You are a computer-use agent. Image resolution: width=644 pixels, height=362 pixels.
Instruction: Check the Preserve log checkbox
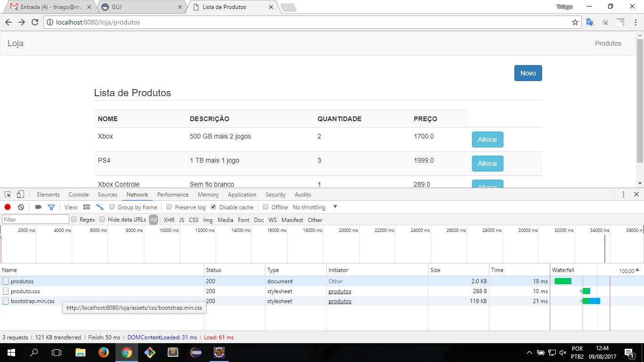pos(169,207)
